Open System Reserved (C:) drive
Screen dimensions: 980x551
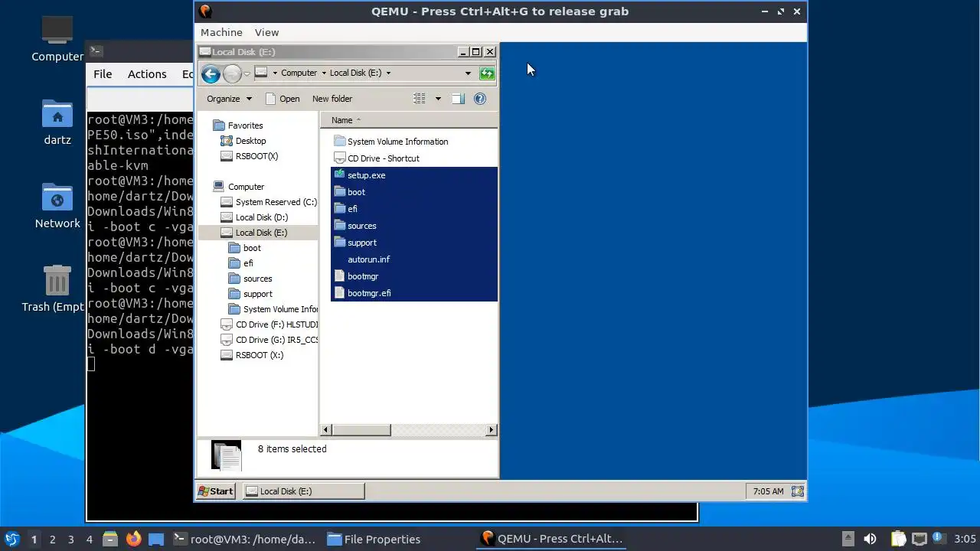pyautogui.click(x=276, y=202)
